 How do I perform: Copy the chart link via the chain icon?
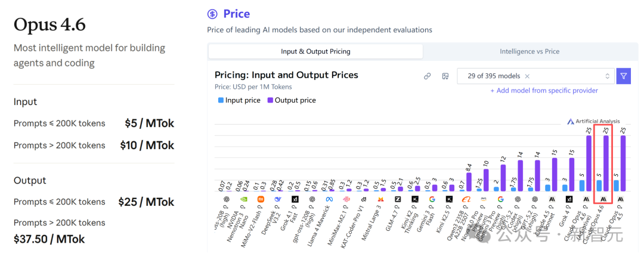pos(427,76)
